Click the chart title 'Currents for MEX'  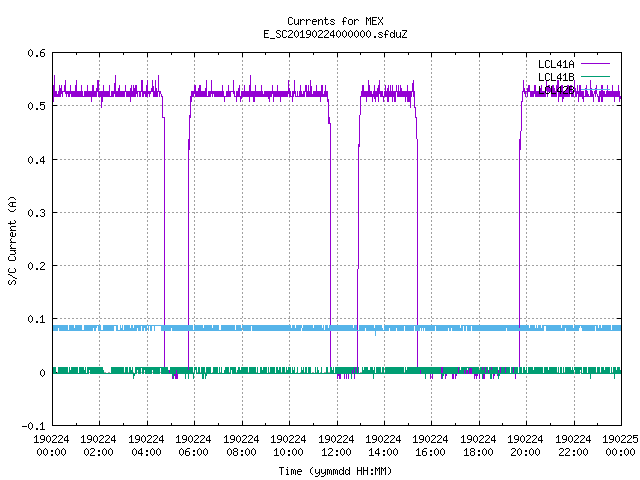[335, 21]
